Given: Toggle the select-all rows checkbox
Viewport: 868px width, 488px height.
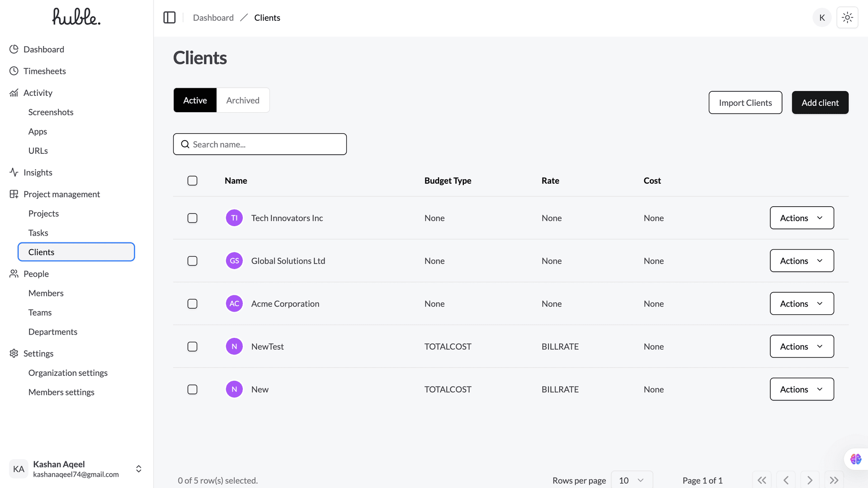Looking at the screenshot, I should point(192,180).
